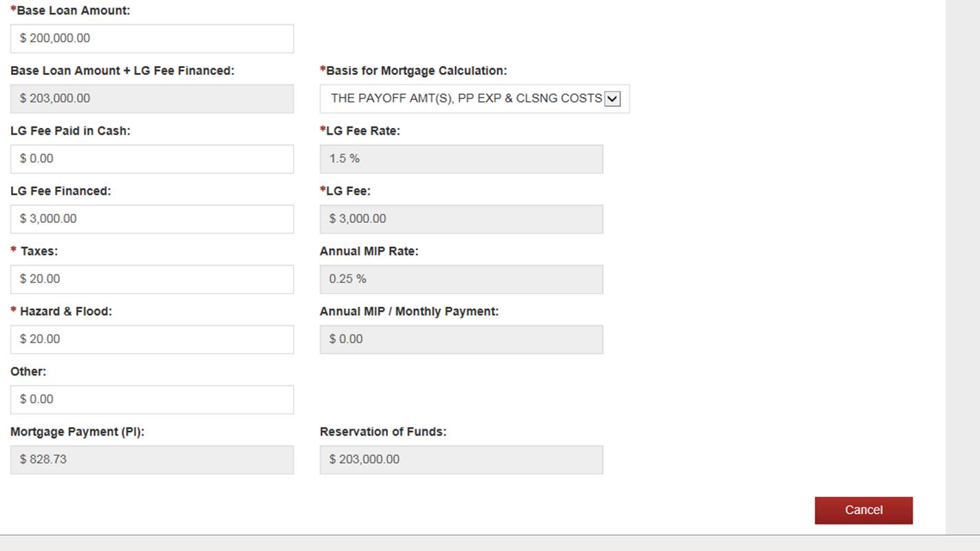Click the read-only LG Fee Rate field
Screen dimensions: 980x551
pos(461,159)
